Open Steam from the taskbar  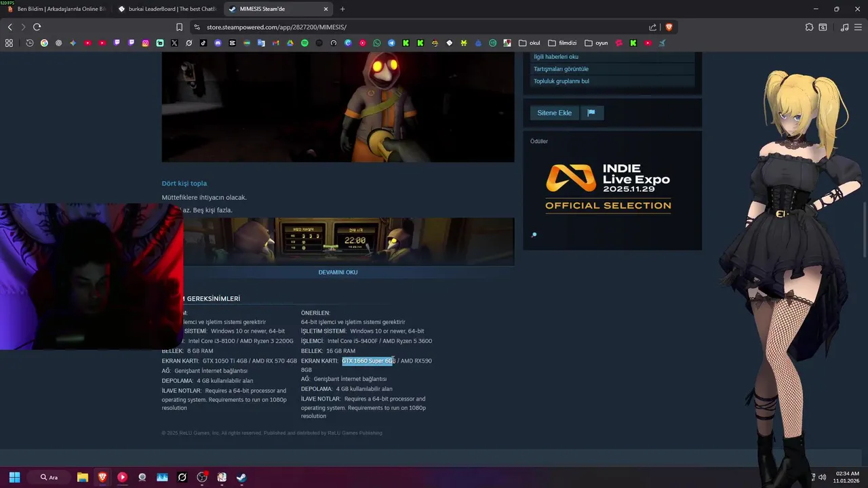coord(241,477)
